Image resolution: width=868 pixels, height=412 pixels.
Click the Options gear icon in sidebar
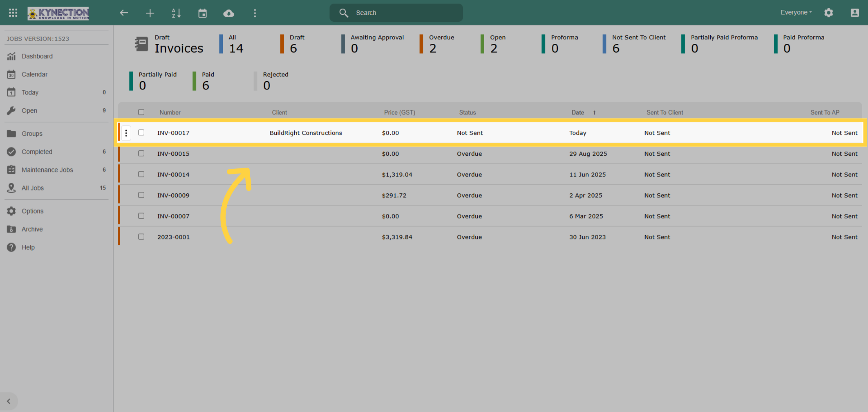pos(11,211)
